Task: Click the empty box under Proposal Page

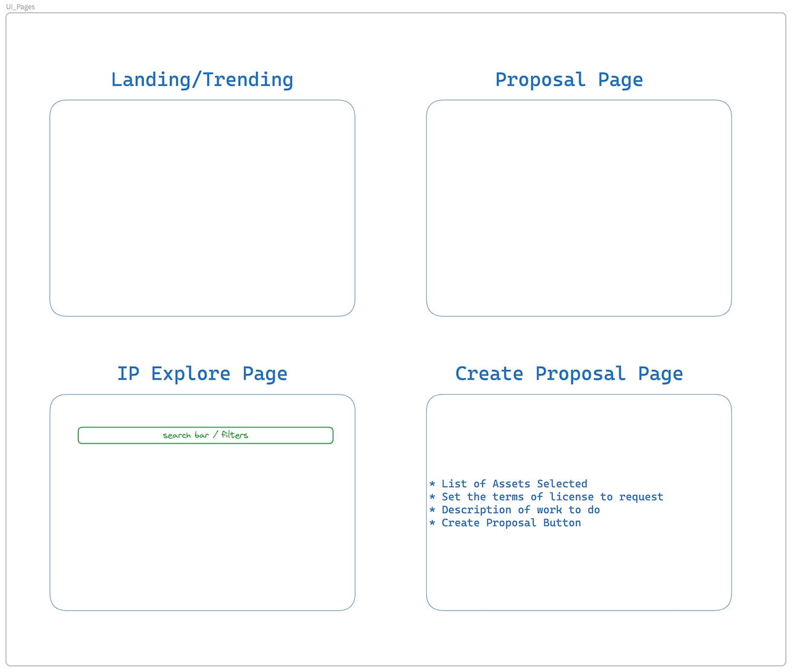Action: (578, 208)
